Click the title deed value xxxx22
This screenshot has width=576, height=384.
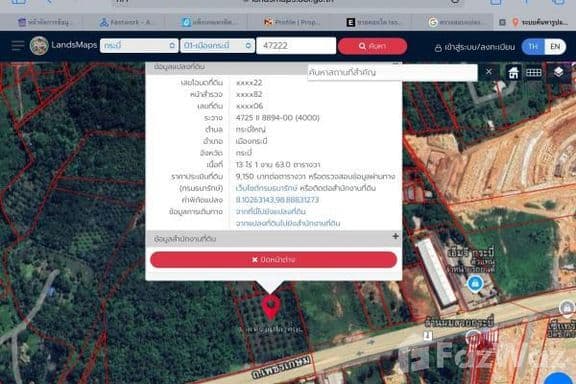[249, 83]
